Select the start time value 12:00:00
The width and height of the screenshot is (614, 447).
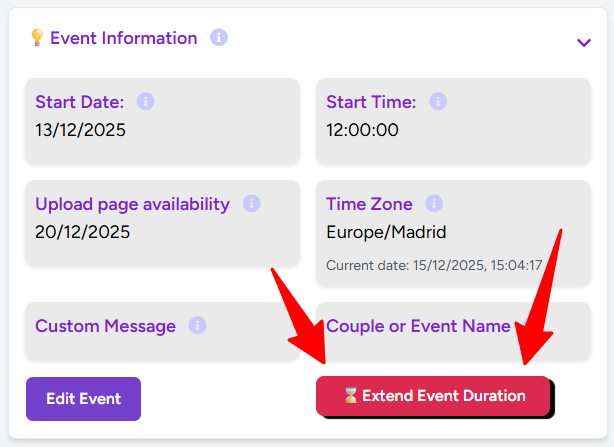tap(363, 130)
